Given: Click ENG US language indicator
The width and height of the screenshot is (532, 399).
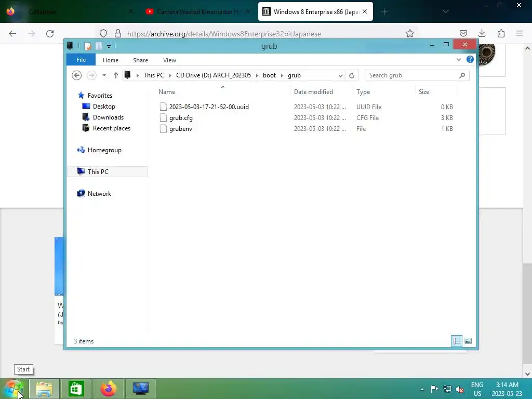Looking at the screenshot, I should click(x=477, y=389).
